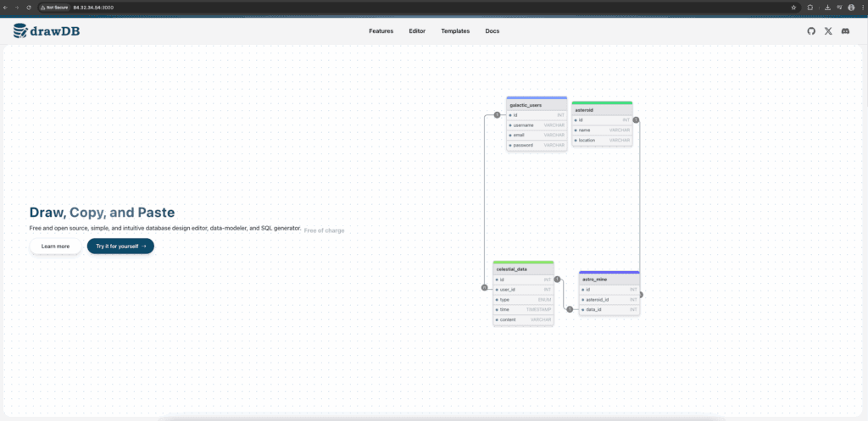Screen dimensions: 868x421
Task: Click the type ENUM row in celestial_data
Action: tap(523, 299)
